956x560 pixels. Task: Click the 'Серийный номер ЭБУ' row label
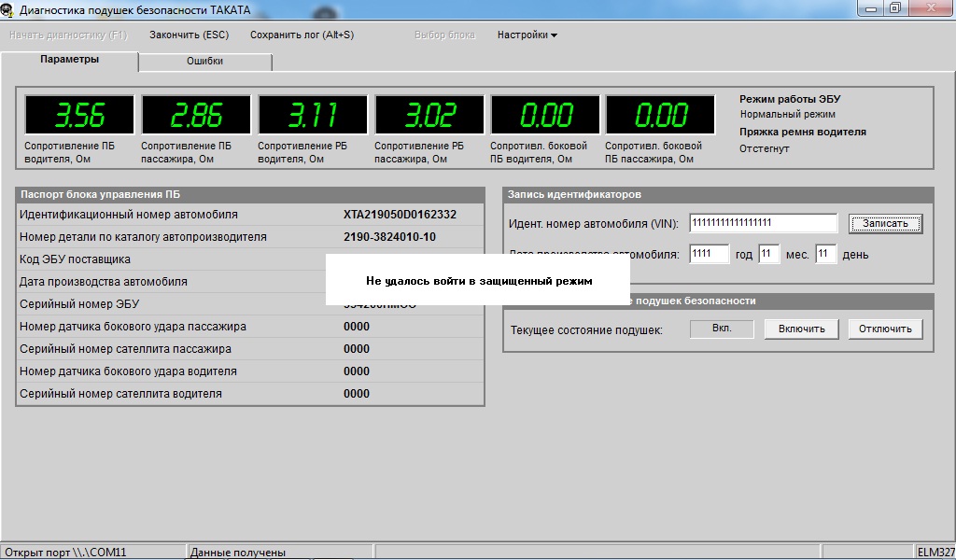[79, 304]
